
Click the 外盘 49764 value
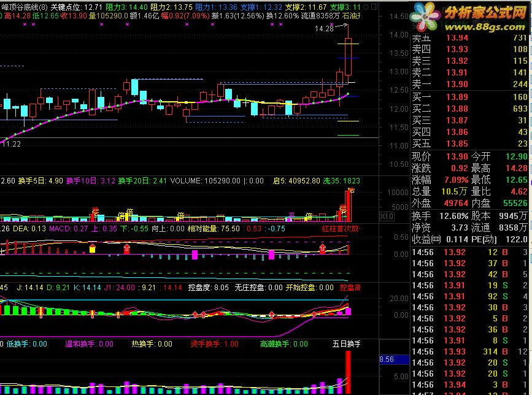[457, 203]
